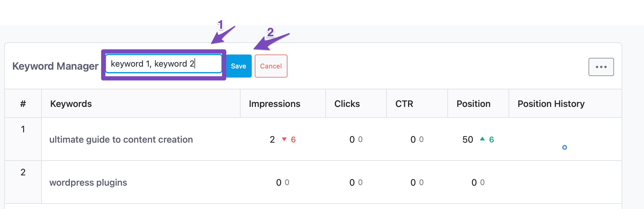Click the Position column header
The width and height of the screenshot is (644, 209).
point(473,104)
